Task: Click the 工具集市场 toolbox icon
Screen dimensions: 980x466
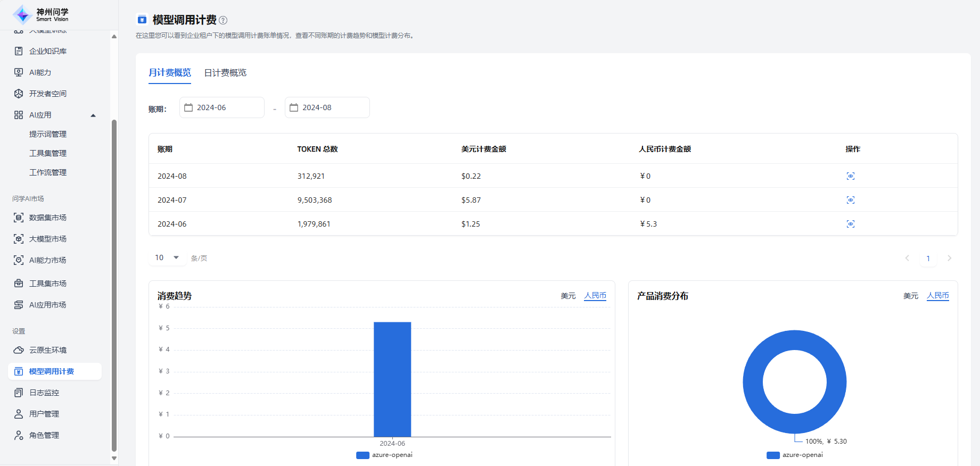Action: (19, 284)
